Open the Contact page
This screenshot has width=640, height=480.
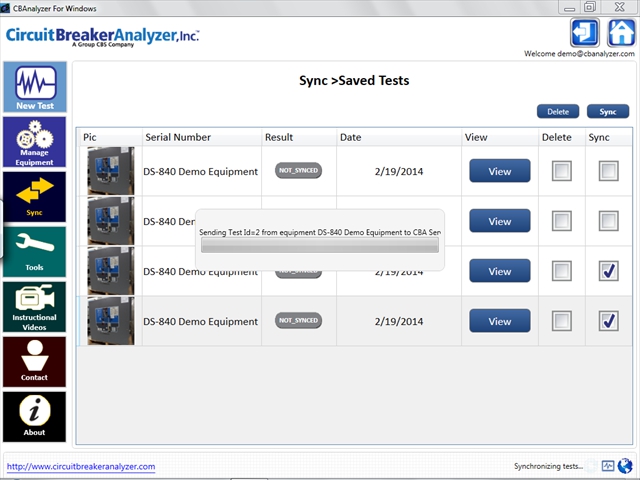[x=35, y=362]
